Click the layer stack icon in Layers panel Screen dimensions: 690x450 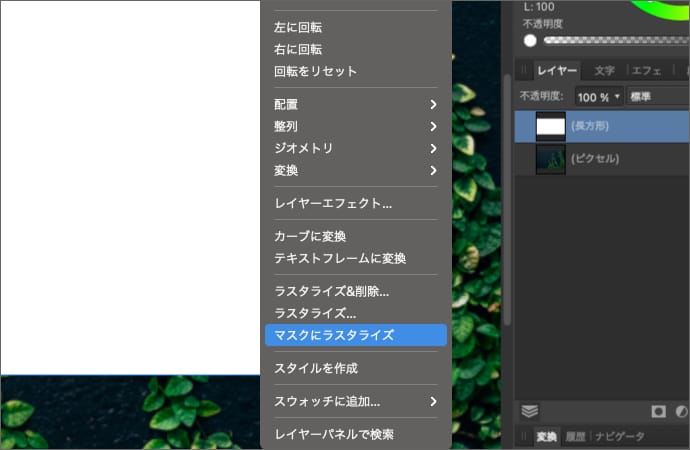pyautogui.click(x=531, y=411)
